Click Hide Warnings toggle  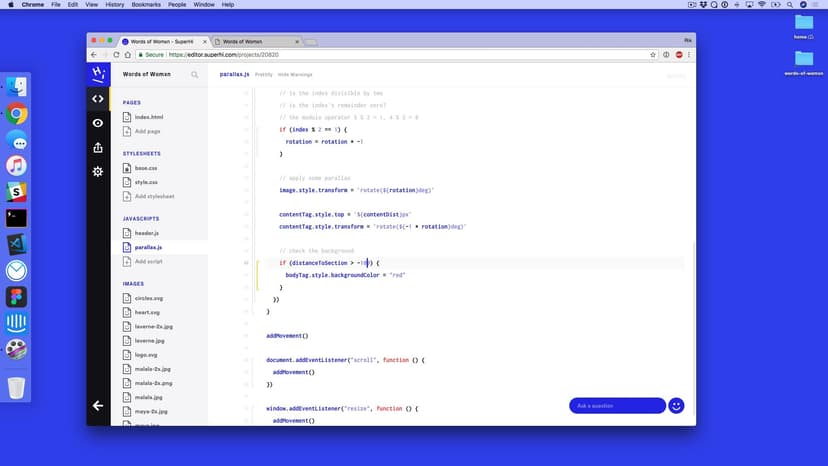point(294,74)
